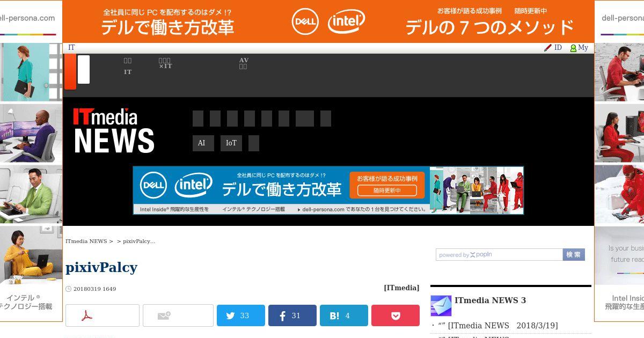Screen dimensions: 644x338
Task: Click the woman in yellow ad image
Action: [31, 255]
